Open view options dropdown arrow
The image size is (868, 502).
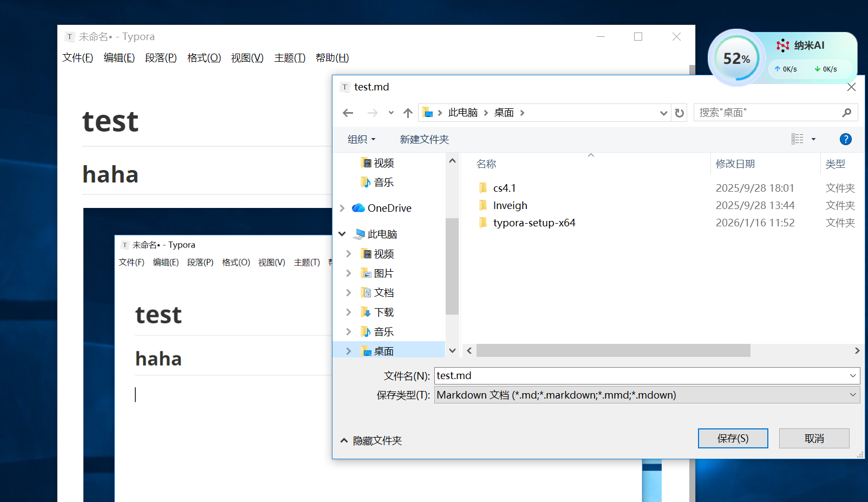pos(813,139)
